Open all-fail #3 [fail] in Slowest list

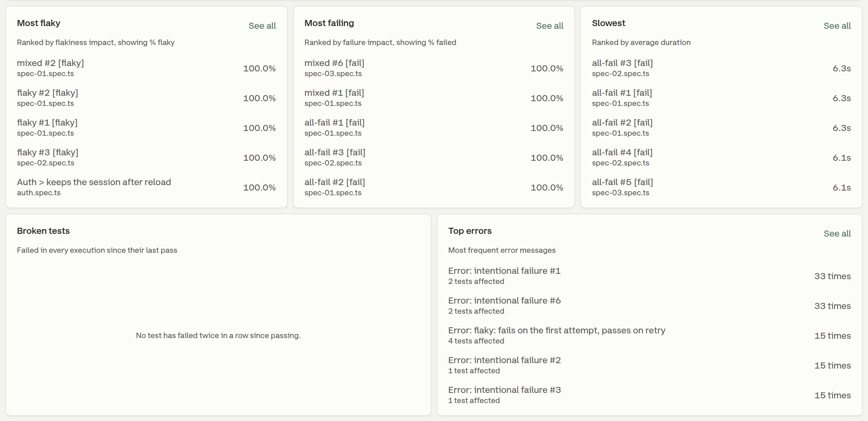(721, 68)
